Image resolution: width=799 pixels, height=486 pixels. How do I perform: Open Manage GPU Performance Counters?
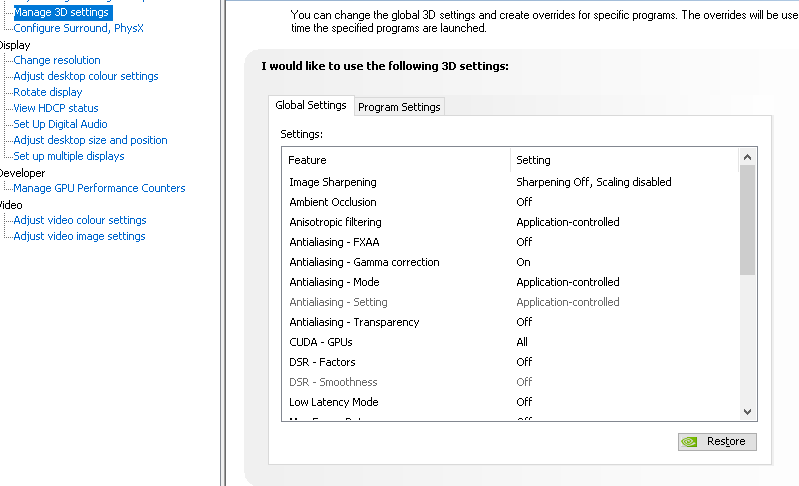99,188
